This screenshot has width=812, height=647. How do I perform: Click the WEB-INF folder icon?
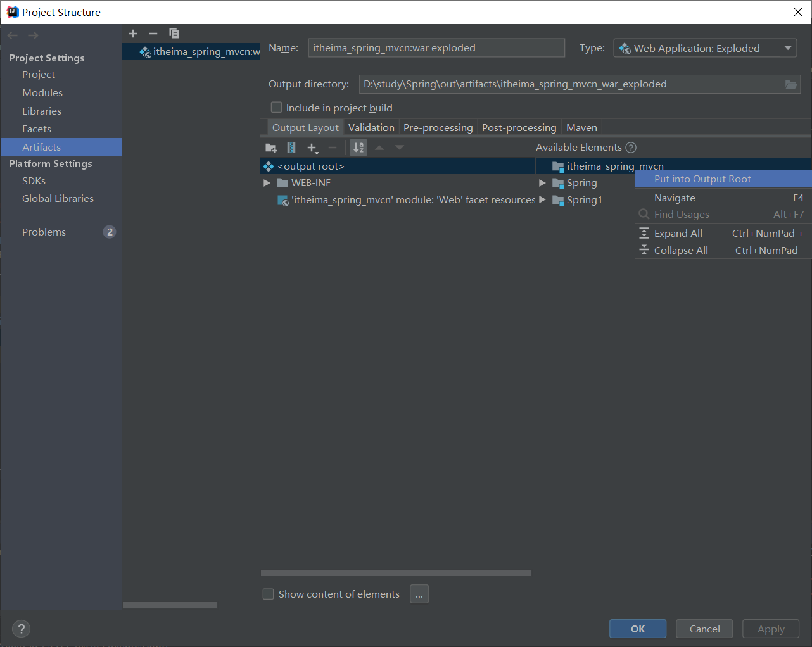point(283,183)
